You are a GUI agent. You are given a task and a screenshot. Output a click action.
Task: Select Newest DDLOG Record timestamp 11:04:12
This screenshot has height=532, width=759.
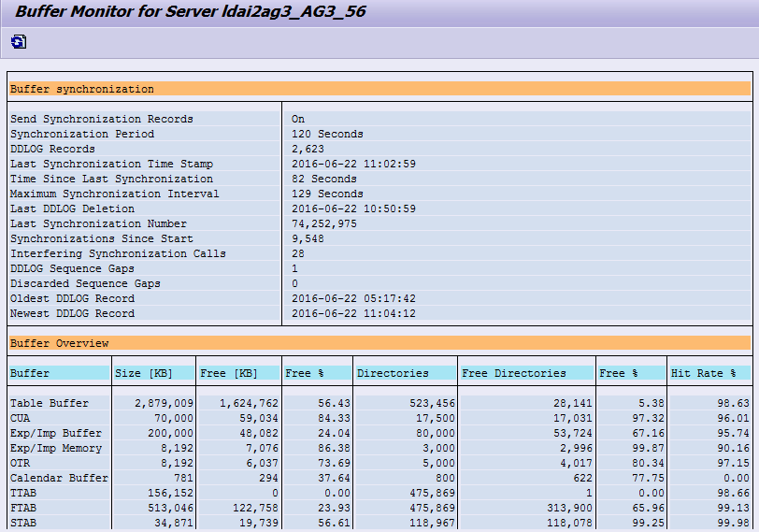(x=353, y=314)
